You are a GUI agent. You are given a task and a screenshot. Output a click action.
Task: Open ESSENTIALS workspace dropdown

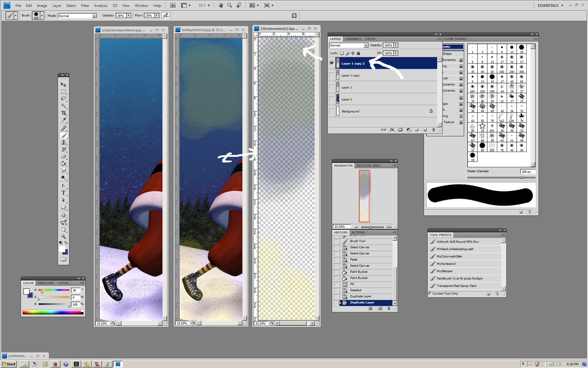551,6
